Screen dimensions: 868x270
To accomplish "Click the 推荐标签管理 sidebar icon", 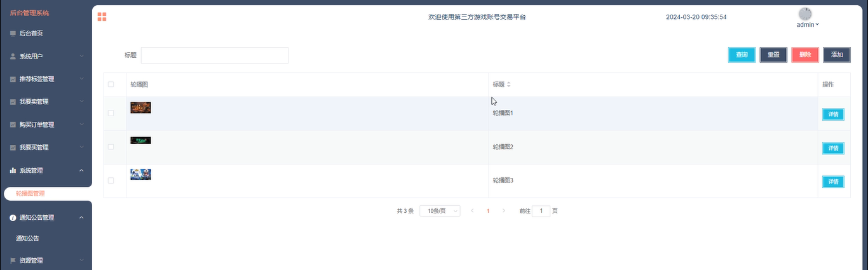I will (13, 79).
